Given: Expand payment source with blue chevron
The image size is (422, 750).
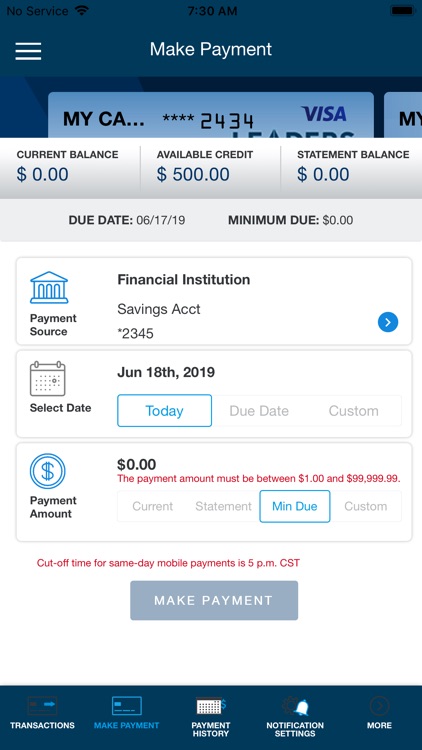Looking at the screenshot, I should click(x=388, y=322).
